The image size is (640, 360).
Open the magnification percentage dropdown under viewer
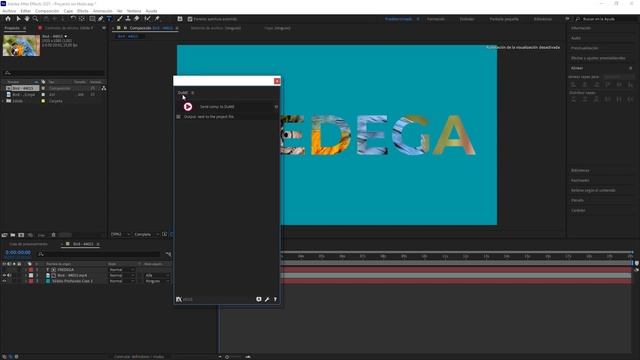tap(121, 234)
